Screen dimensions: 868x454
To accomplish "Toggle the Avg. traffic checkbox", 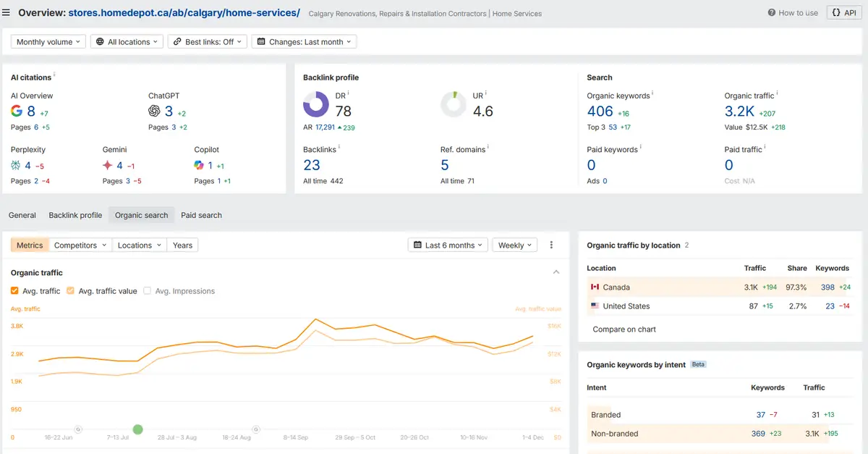I will (x=15, y=291).
